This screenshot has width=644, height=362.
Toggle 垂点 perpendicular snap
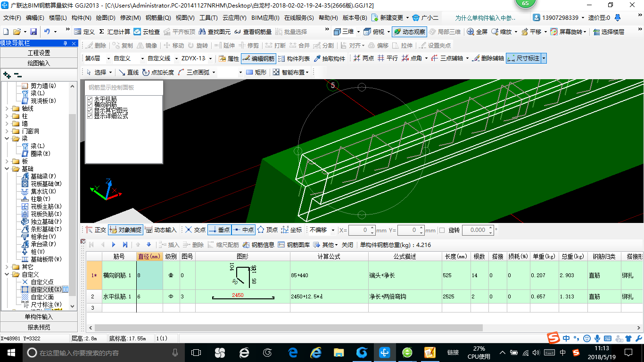(x=219, y=230)
